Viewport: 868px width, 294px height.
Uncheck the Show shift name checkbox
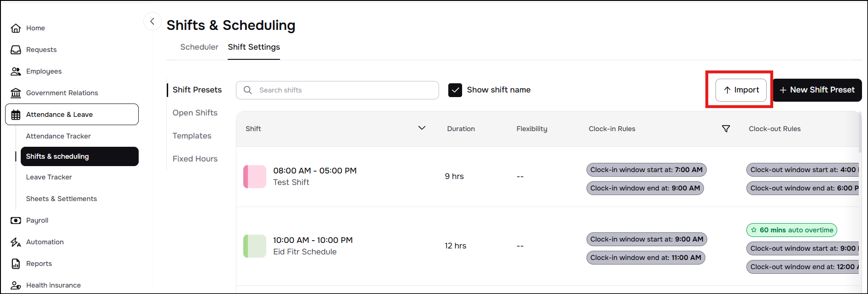[x=455, y=90]
